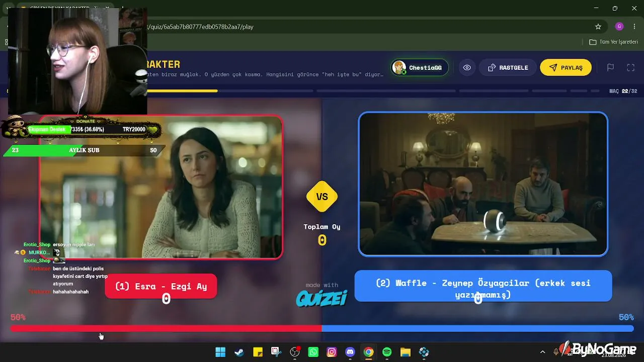This screenshot has width=644, height=362.
Task: Open the Windows Start menu
Action: 220,352
